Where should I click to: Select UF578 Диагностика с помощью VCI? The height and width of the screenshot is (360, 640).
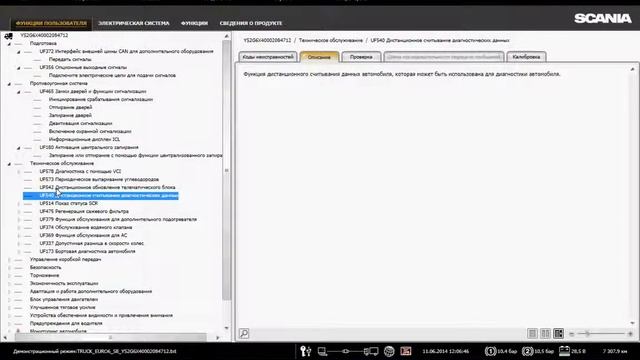(x=80, y=171)
